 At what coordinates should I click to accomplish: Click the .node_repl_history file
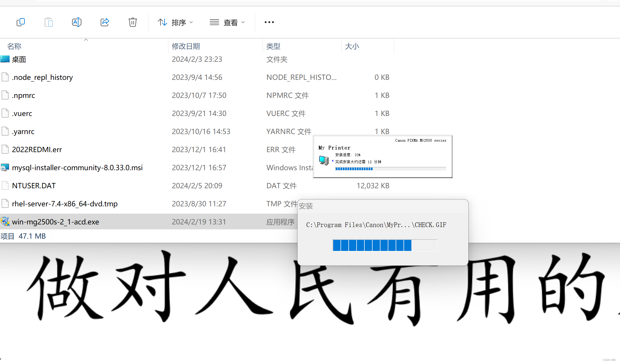(x=42, y=77)
